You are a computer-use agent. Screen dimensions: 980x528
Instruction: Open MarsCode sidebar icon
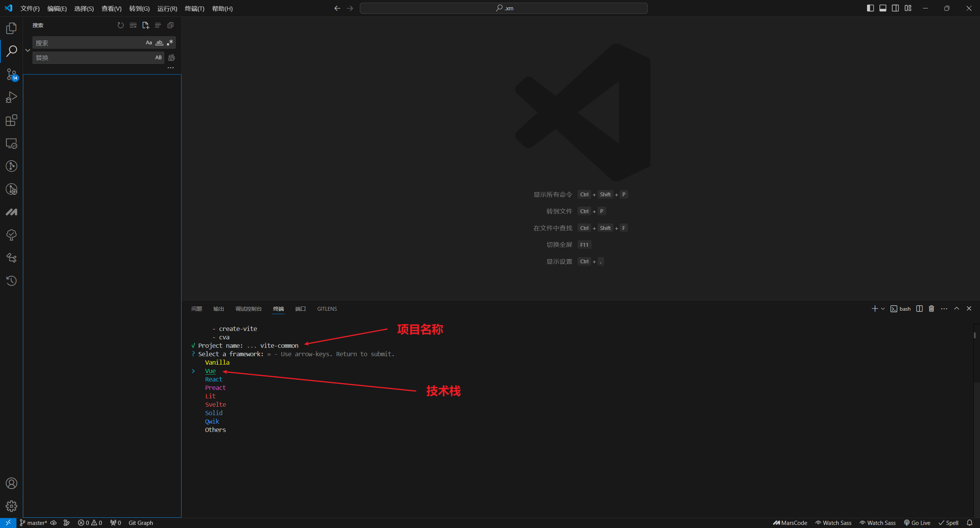[11, 212]
